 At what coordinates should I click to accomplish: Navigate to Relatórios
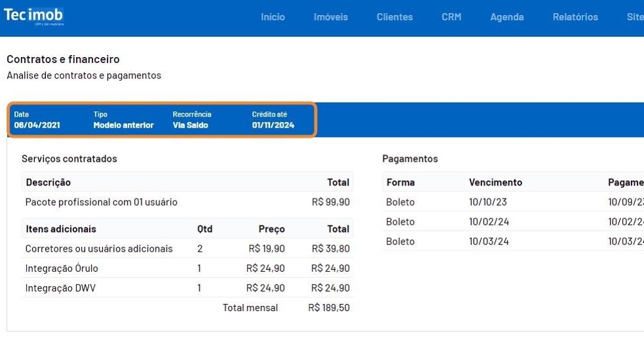(x=575, y=17)
